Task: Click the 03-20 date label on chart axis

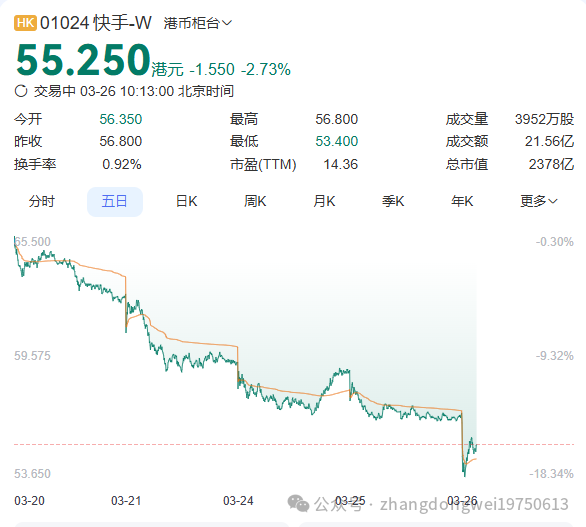Action: click(29, 500)
